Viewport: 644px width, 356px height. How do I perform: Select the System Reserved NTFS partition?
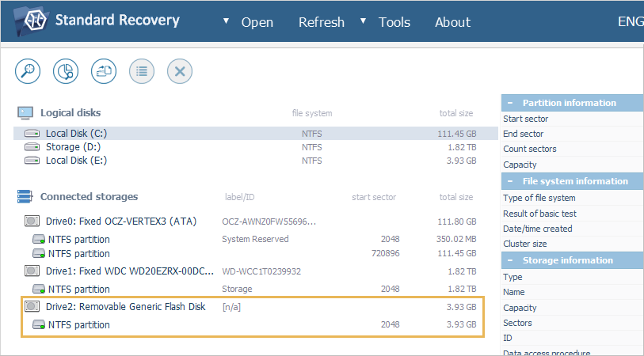[78, 239]
